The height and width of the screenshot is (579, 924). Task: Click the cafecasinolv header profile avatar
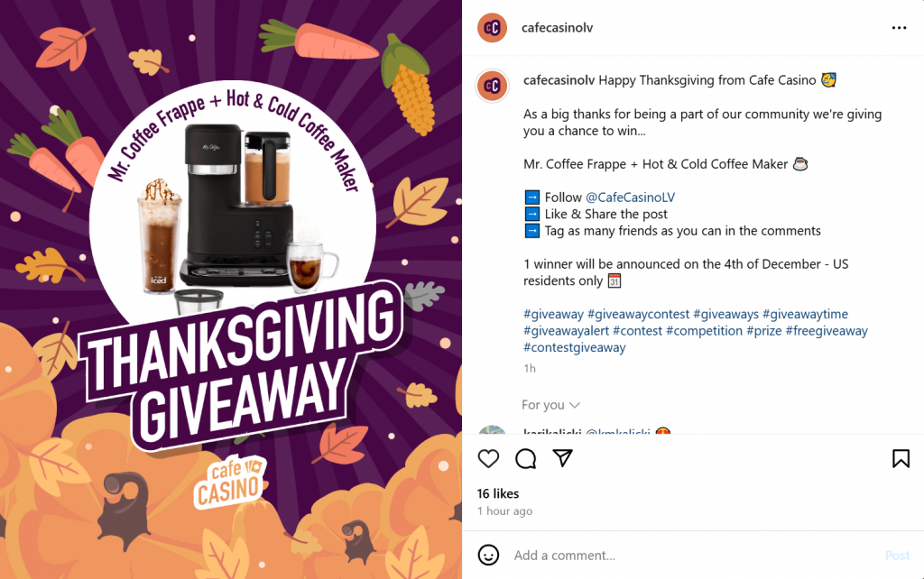[x=492, y=28]
